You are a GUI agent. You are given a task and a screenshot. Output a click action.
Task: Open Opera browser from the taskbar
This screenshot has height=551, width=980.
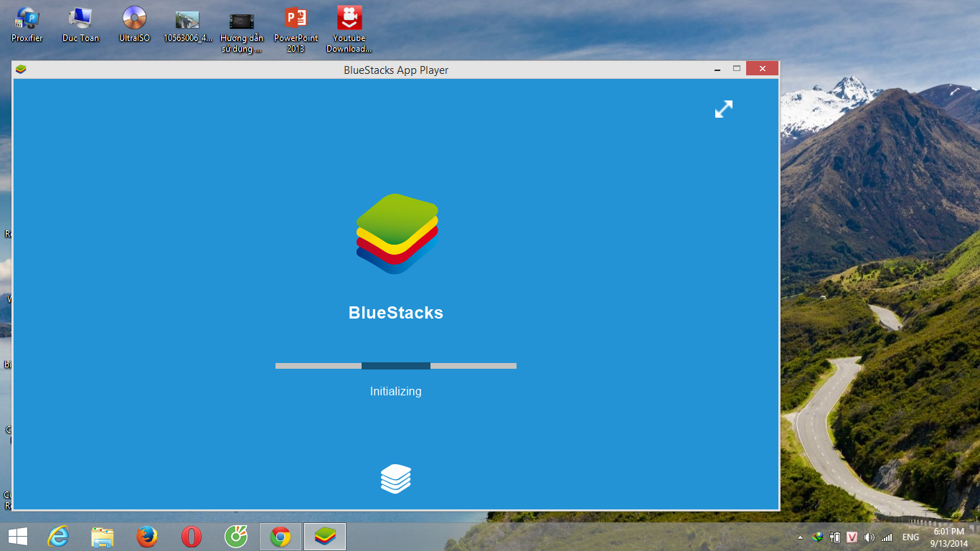click(x=191, y=537)
